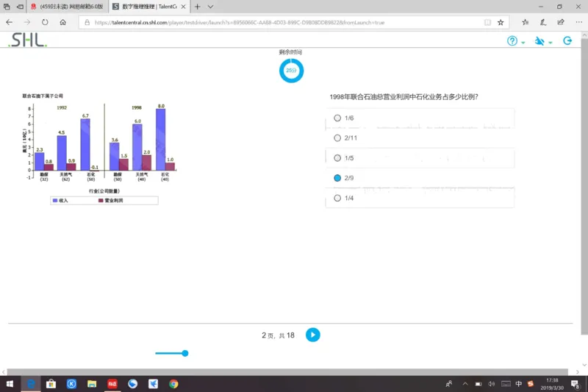
Task: Close the TalentCentral tab
Action: pos(183,7)
